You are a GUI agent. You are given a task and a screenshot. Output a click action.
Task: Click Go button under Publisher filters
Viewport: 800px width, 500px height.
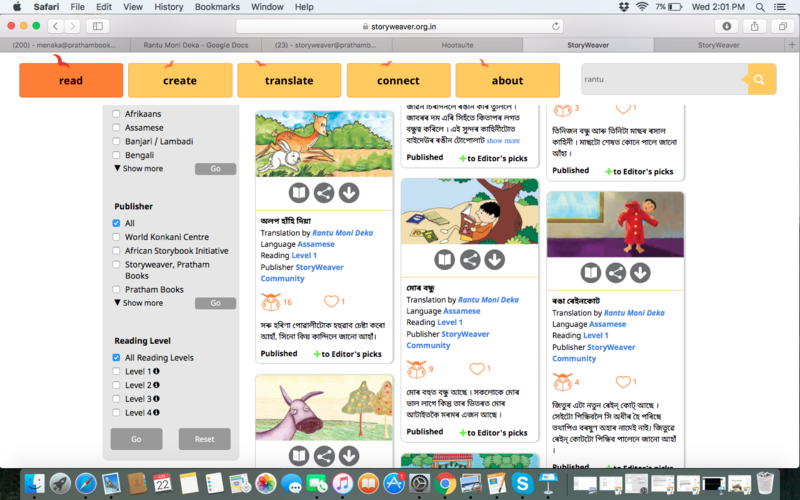(215, 303)
